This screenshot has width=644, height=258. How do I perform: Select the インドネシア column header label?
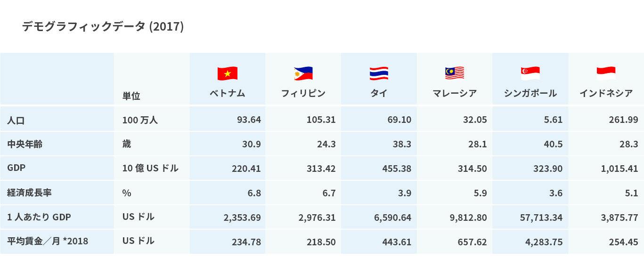click(606, 93)
